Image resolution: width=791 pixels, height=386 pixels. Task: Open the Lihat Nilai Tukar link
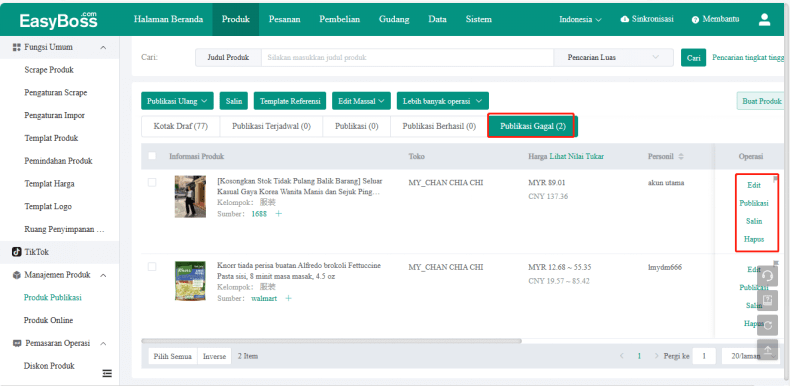tap(577, 156)
